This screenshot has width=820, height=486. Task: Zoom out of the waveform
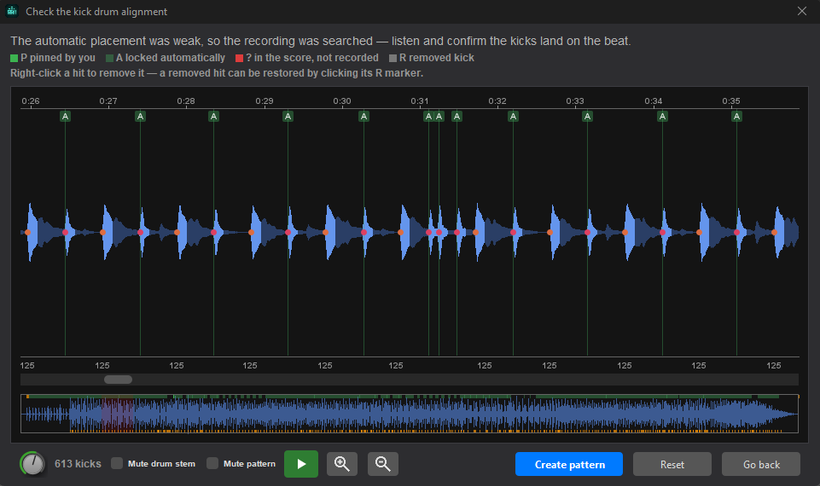pyautogui.click(x=383, y=464)
